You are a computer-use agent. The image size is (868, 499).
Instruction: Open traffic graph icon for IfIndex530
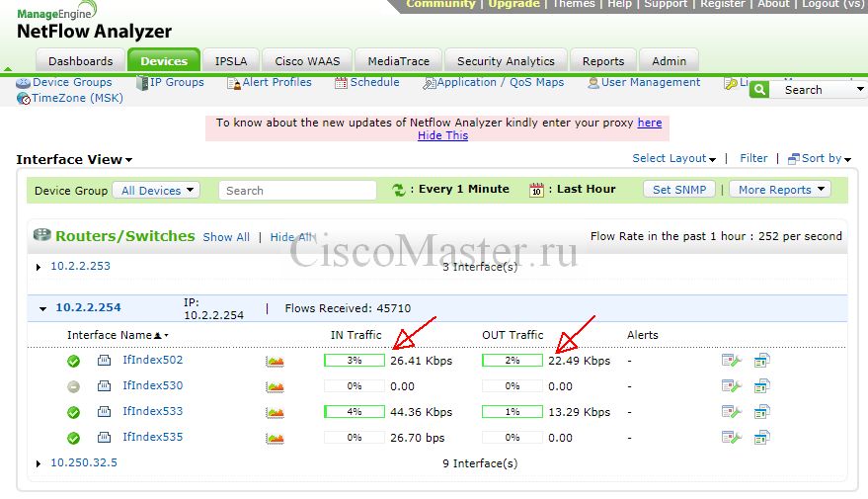pyautogui.click(x=275, y=386)
